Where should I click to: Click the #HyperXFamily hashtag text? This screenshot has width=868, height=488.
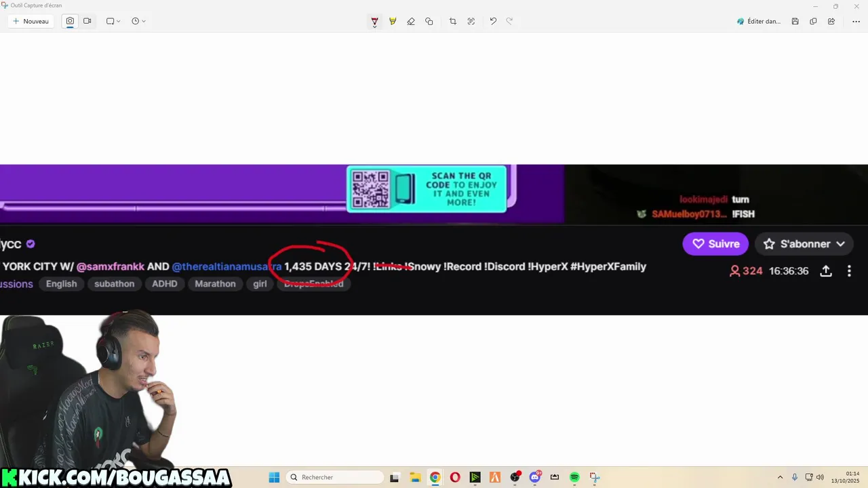(608, 267)
